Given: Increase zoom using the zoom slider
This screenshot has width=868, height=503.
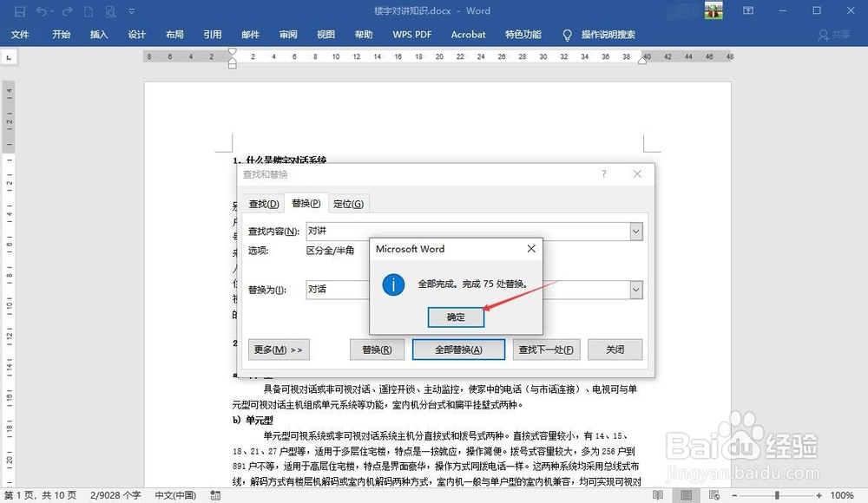Looking at the screenshot, I should [x=819, y=495].
